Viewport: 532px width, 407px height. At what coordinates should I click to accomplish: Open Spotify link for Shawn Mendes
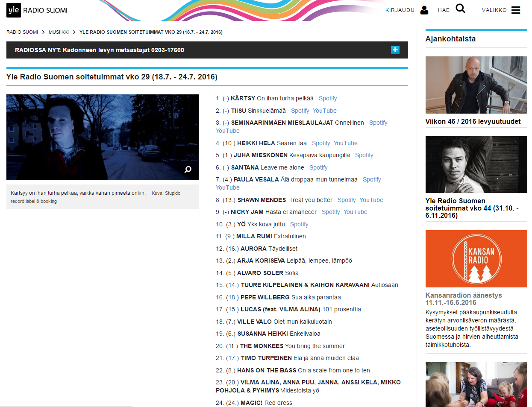tap(347, 200)
